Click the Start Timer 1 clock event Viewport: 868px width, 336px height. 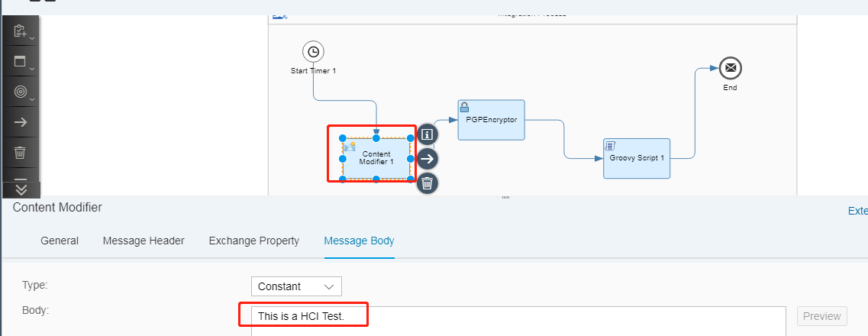point(313,52)
